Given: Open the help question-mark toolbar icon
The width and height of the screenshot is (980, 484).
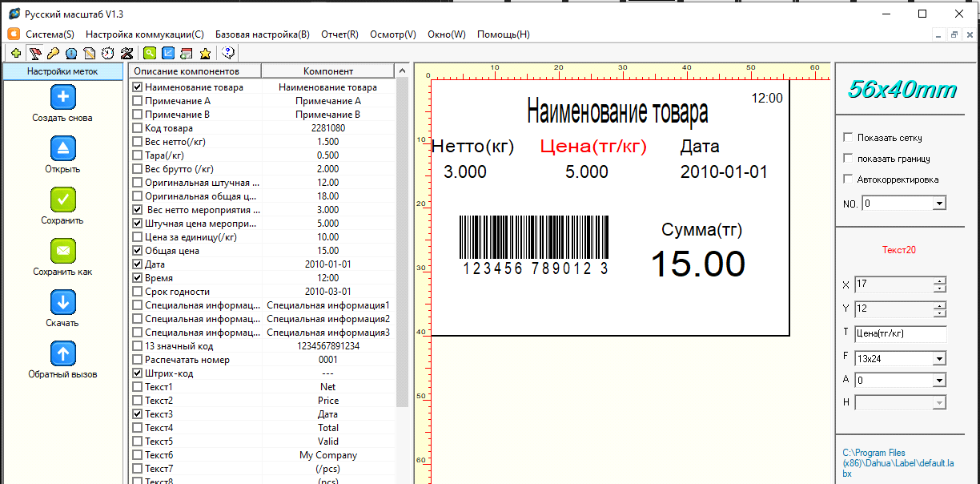Looking at the screenshot, I should click(x=227, y=53).
